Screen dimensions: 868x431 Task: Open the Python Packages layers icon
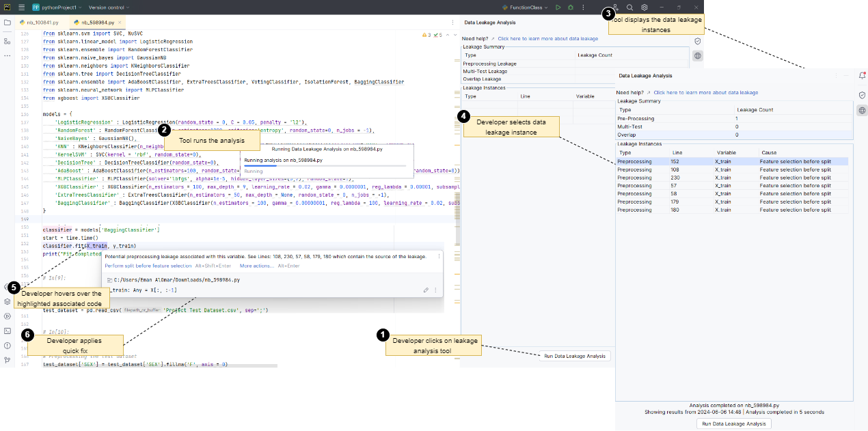7,301
